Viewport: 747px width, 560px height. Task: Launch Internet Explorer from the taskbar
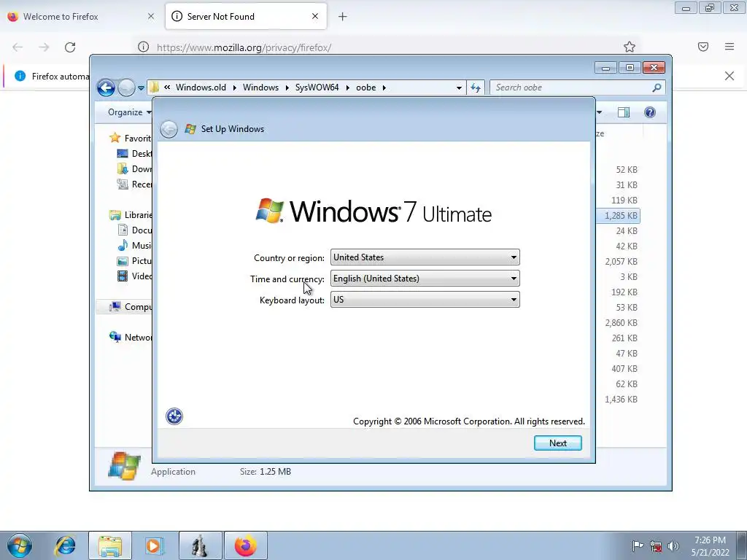[x=65, y=545]
